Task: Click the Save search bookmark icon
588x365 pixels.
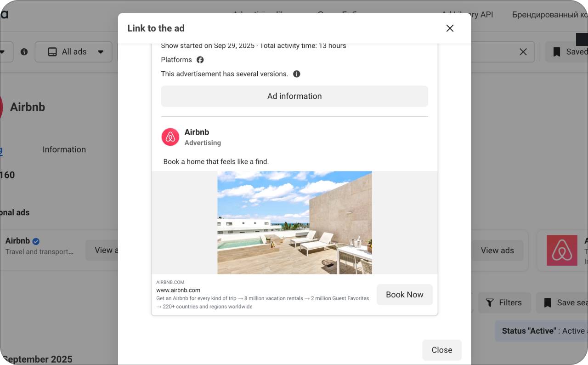Action: (x=548, y=302)
